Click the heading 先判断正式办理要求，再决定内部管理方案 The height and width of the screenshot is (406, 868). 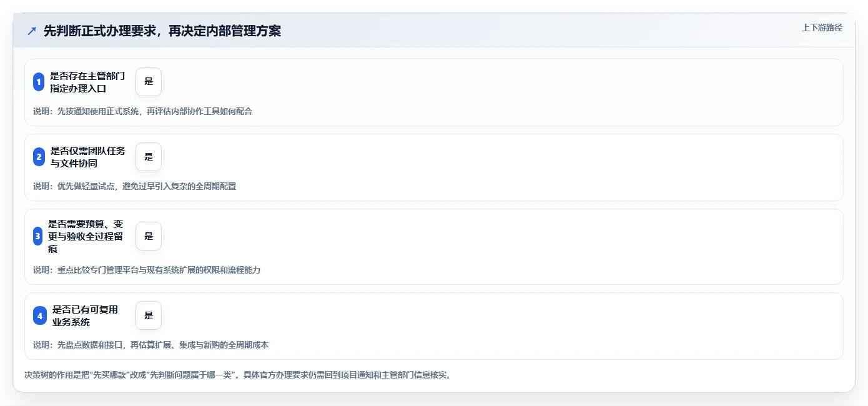162,31
